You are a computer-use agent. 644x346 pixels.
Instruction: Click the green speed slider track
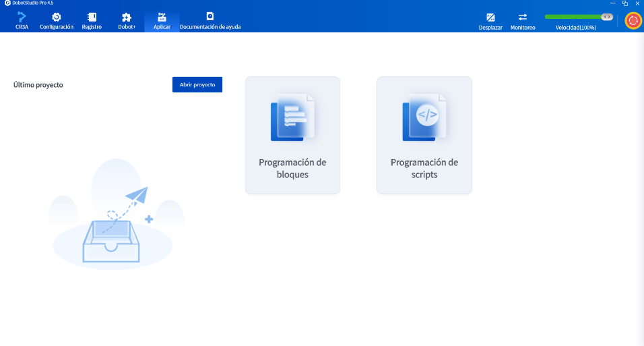click(x=573, y=17)
